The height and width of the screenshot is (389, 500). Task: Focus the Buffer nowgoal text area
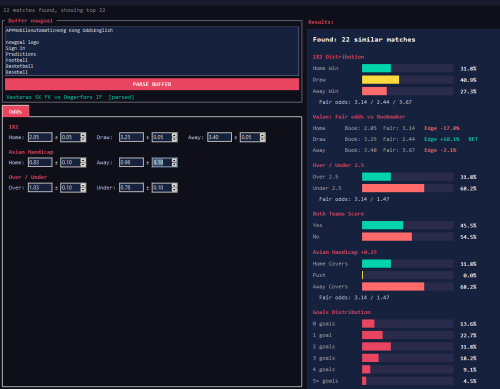152,51
